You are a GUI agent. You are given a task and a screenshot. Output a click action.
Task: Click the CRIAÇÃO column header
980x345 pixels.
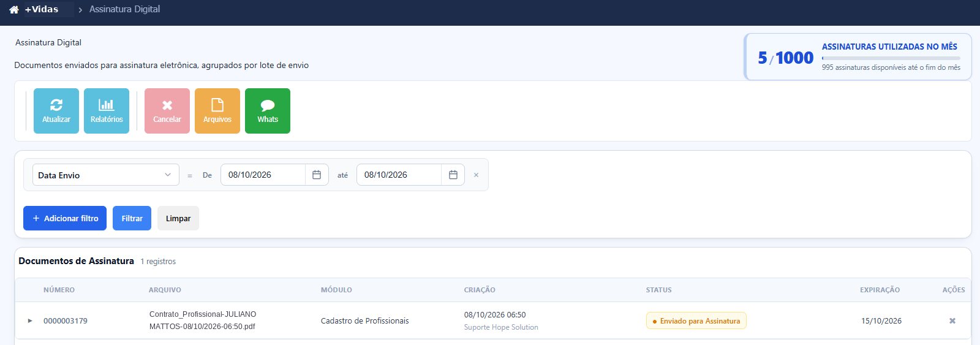click(x=480, y=290)
